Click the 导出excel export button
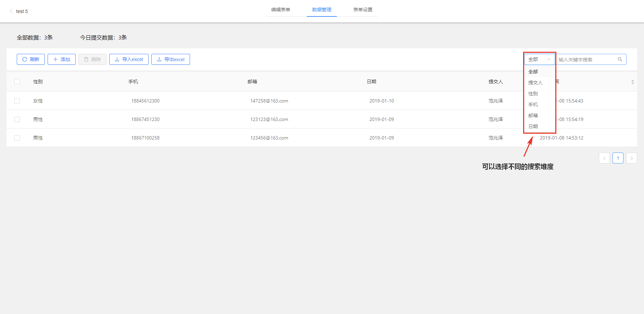 pos(171,59)
